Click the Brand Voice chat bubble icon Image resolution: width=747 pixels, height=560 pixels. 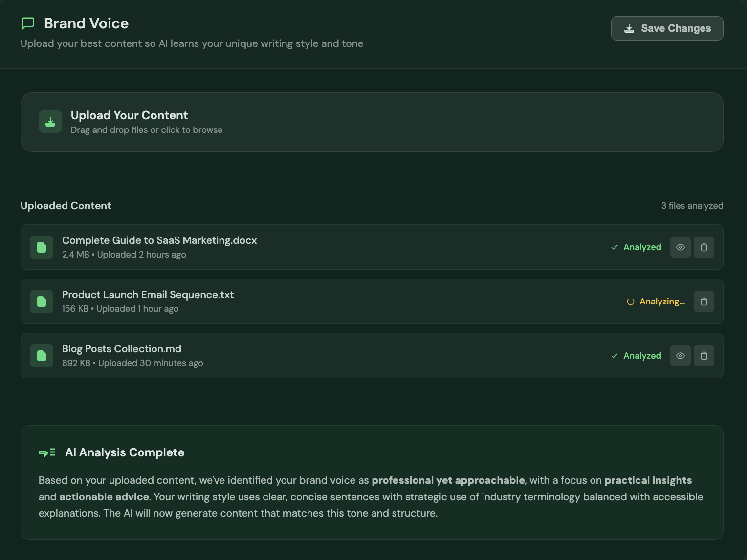(x=28, y=23)
